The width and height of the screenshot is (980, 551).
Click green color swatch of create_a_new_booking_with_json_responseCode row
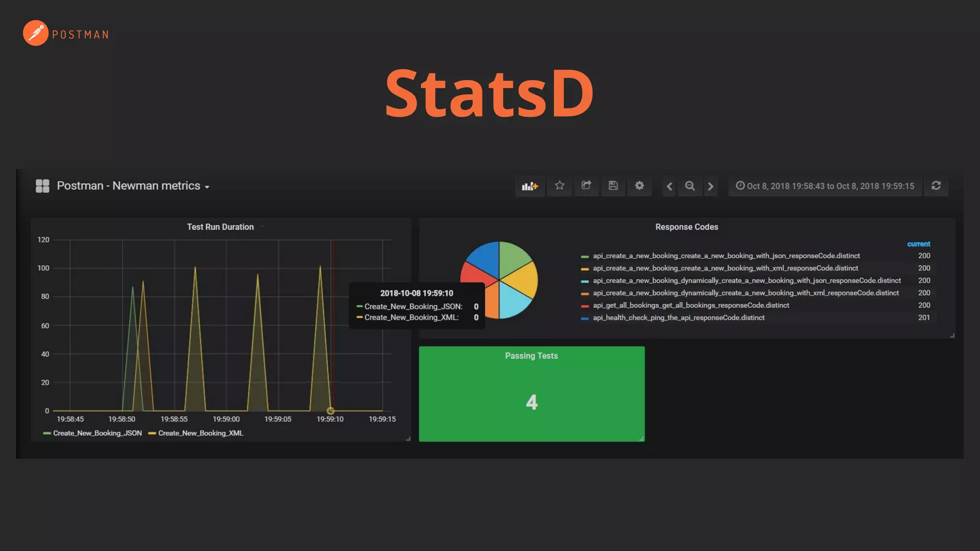[x=585, y=256]
